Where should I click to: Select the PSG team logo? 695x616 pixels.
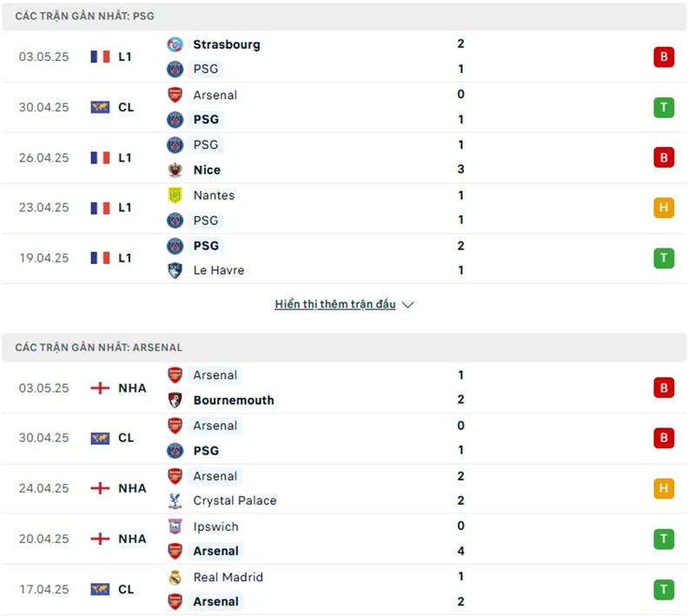click(176, 69)
